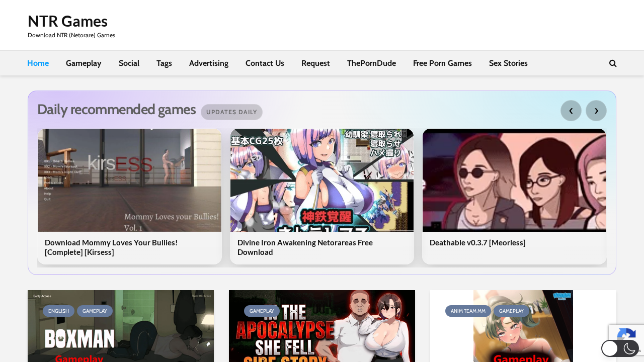The height and width of the screenshot is (362, 644).
Task: Open Social menu item
Action: (129, 63)
